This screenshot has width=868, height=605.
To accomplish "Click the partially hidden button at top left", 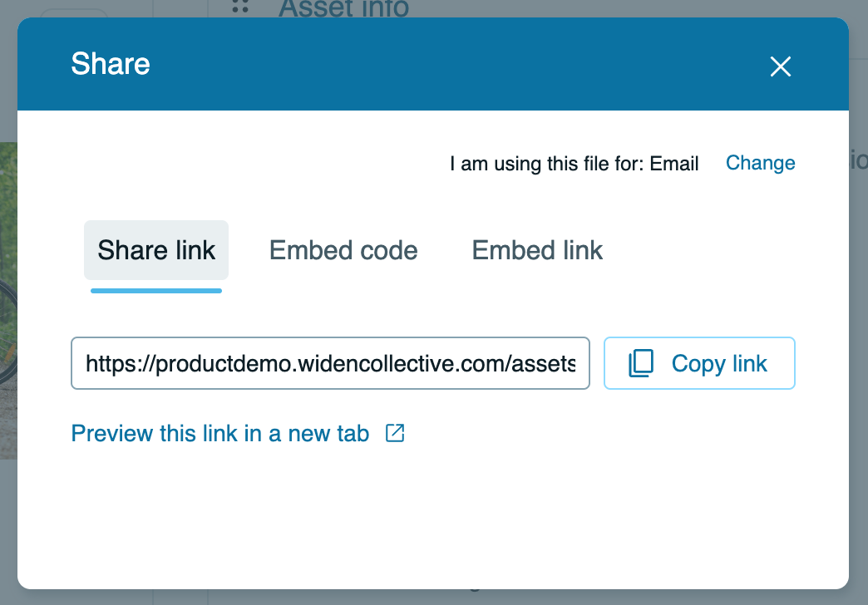I will pyautogui.click(x=73, y=12).
